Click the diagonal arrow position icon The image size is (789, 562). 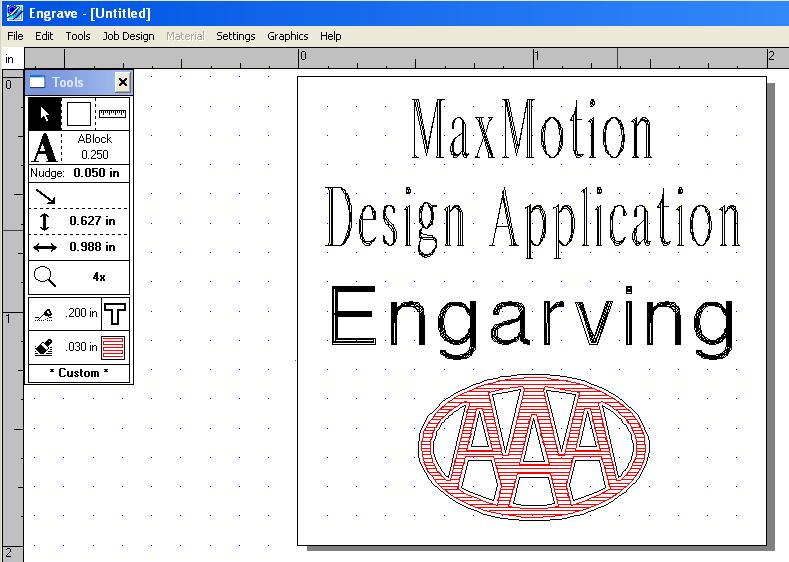(46, 196)
